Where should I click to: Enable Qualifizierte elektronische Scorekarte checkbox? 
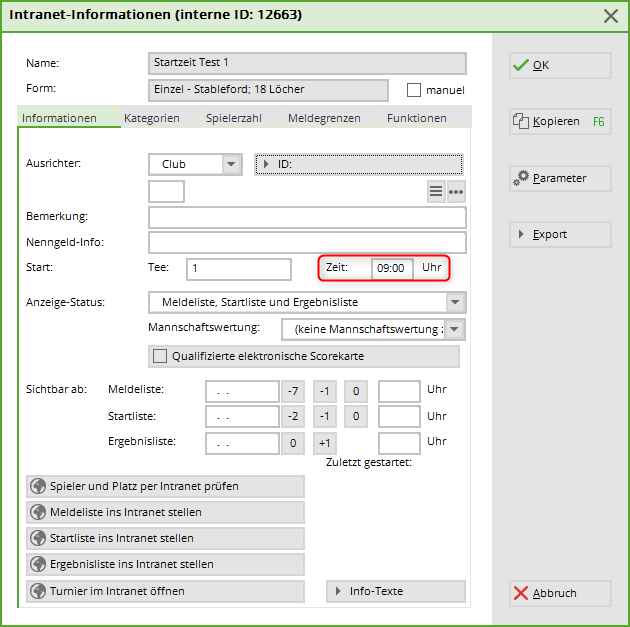click(160, 356)
